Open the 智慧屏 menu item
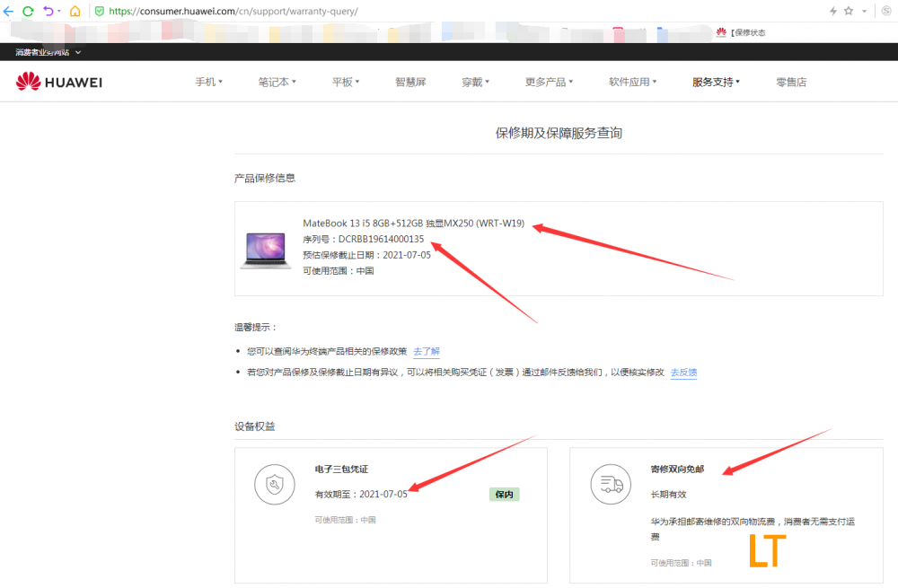This screenshot has height=588, width=898. pyautogui.click(x=410, y=82)
